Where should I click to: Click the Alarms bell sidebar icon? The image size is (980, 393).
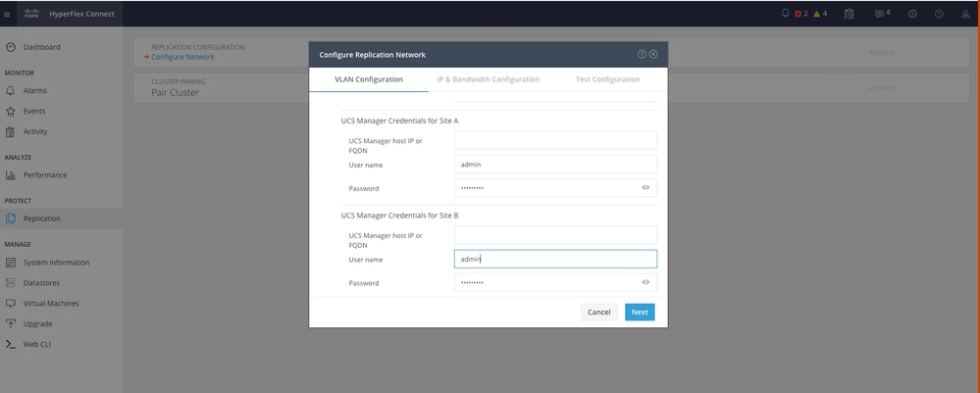click(10, 90)
